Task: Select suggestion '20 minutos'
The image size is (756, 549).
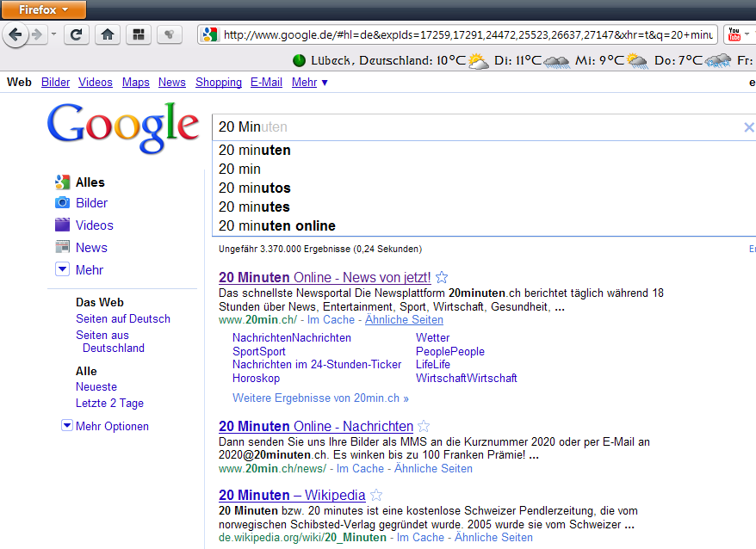Action: pyautogui.click(x=484, y=188)
